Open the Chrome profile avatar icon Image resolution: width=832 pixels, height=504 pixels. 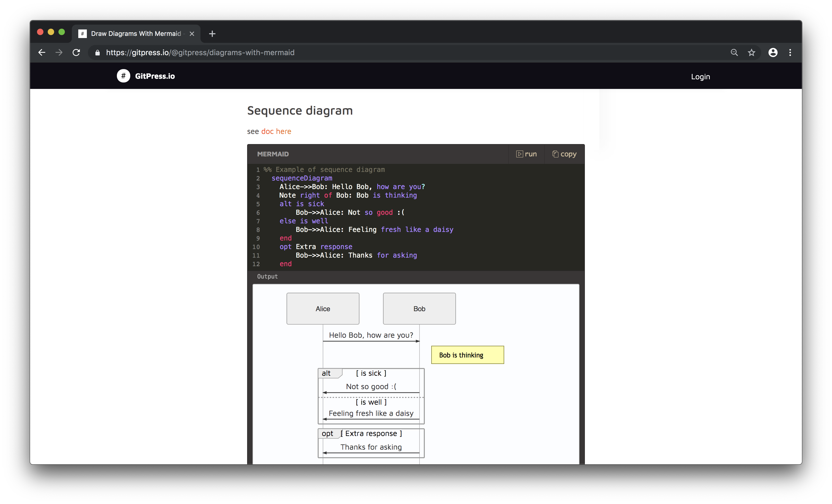coord(773,53)
